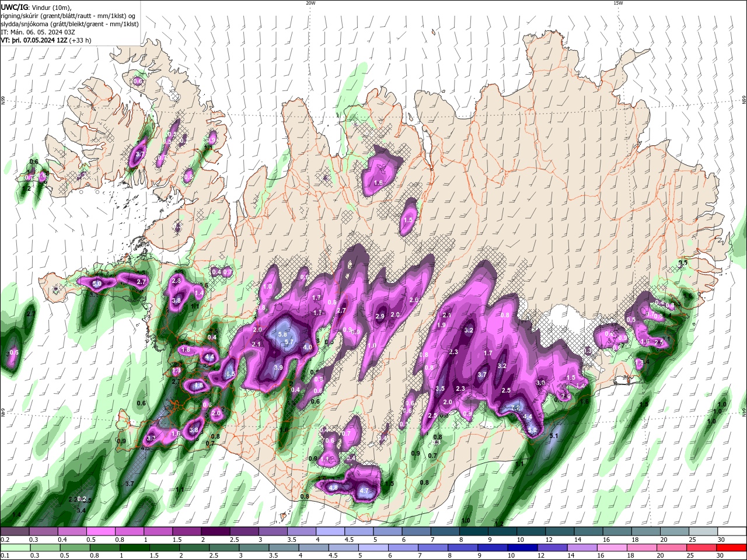Select dark green rain swatch between 1 and 1.5

(x=134, y=548)
